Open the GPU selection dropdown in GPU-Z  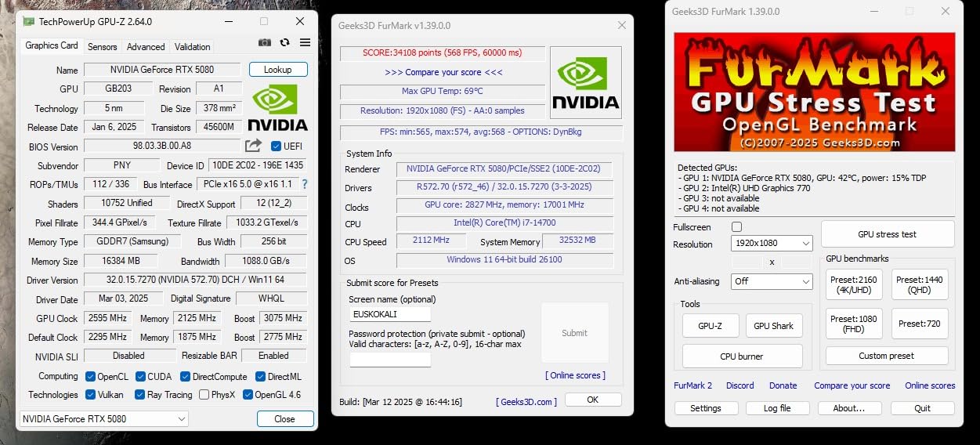click(x=104, y=419)
